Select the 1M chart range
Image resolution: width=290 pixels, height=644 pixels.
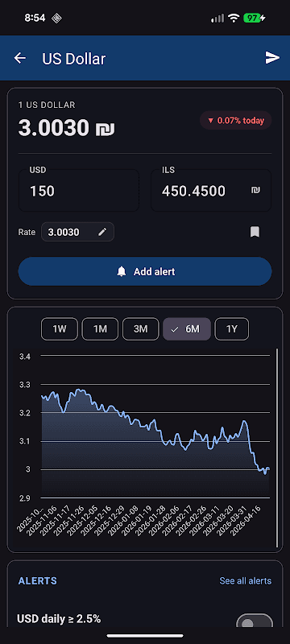pyautogui.click(x=100, y=329)
